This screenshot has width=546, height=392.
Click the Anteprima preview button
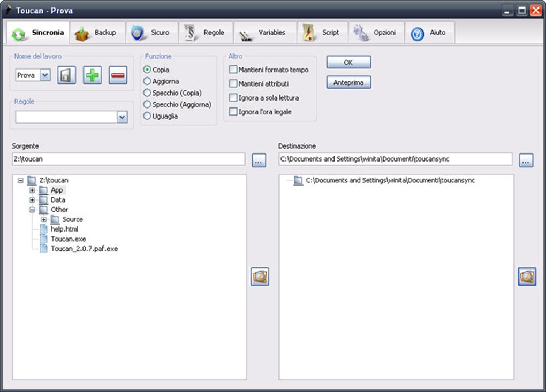pyautogui.click(x=348, y=82)
